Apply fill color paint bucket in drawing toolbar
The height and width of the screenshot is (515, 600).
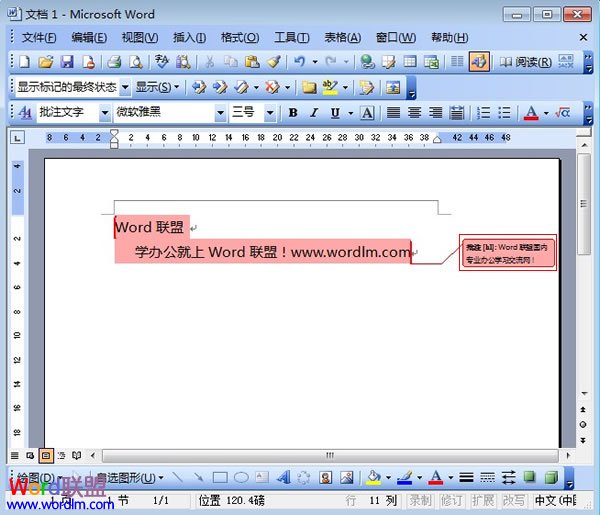click(373, 477)
